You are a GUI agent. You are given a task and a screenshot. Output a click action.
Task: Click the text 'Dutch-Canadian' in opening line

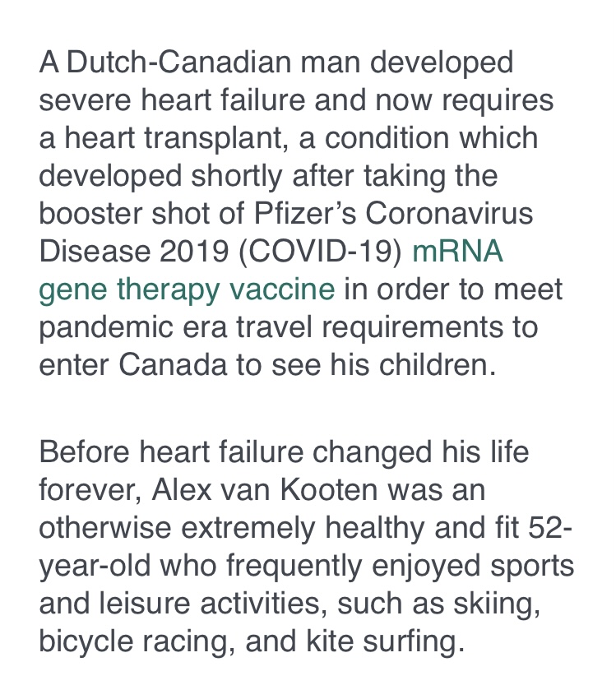click(179, 62)
